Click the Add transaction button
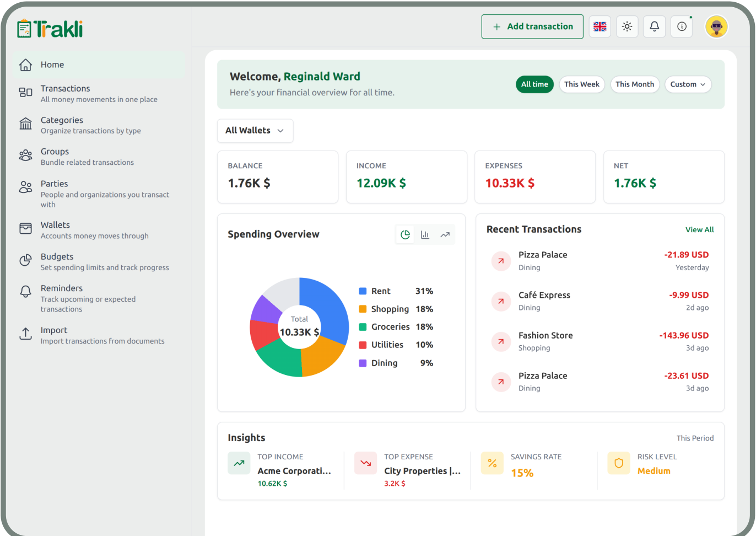Screen dimensions: 756x536 [532, 26]
